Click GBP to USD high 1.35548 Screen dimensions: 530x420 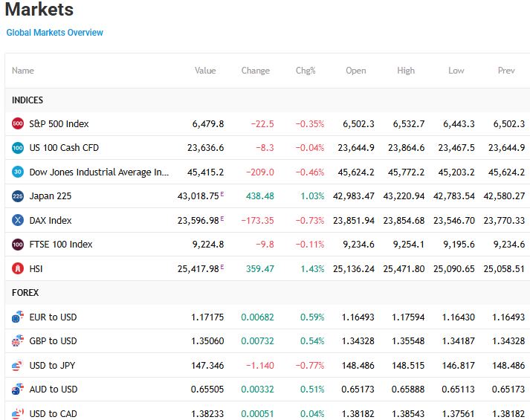[x=408, y=341]
